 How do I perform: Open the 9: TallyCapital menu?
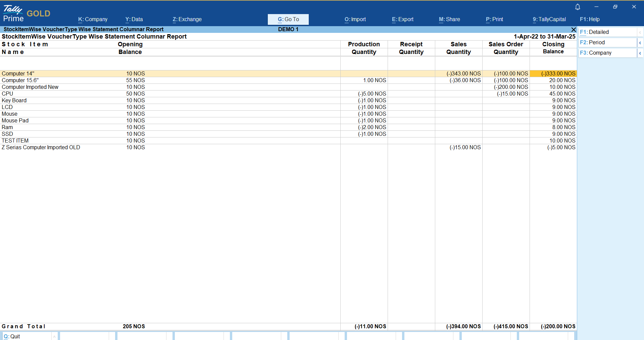point(549,19)
